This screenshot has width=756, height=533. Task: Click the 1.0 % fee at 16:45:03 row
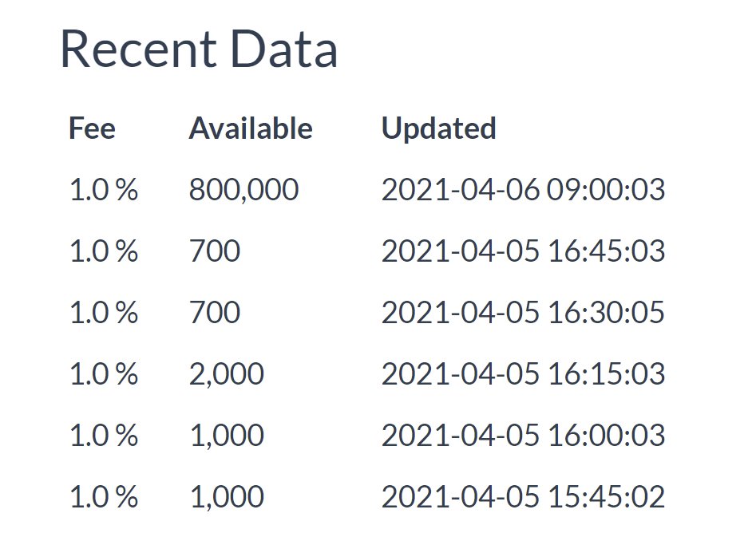pyautogui.click(x=104, y=251)
